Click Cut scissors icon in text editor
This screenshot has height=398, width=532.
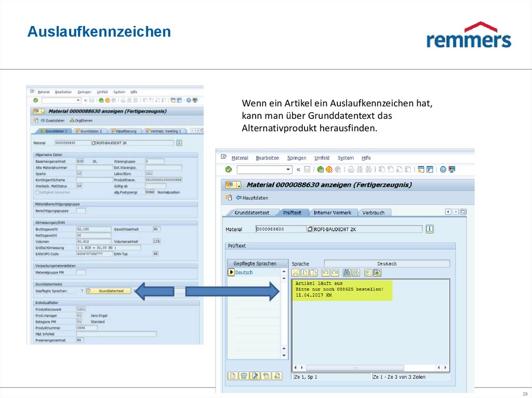click(x=296, y=272)
